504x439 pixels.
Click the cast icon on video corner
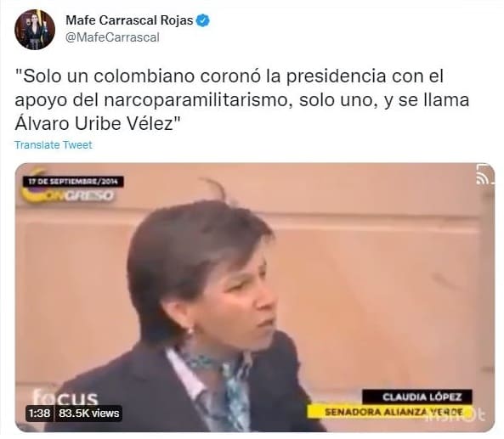(x=483, y=174)
